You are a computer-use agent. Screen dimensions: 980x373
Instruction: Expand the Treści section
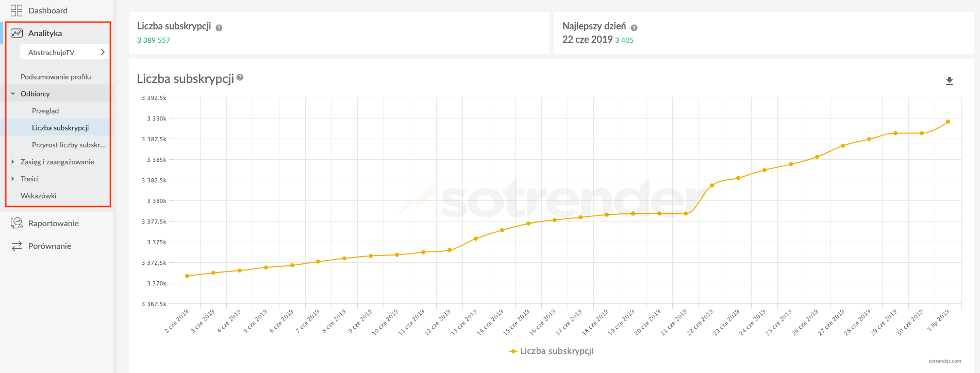pos(13,179)
